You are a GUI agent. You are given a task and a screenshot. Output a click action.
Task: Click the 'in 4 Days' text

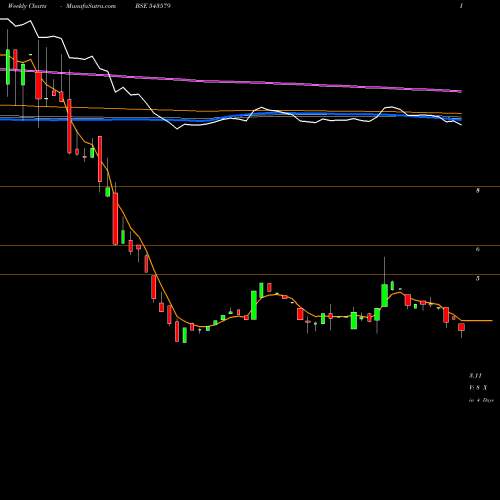click(481, 400)
